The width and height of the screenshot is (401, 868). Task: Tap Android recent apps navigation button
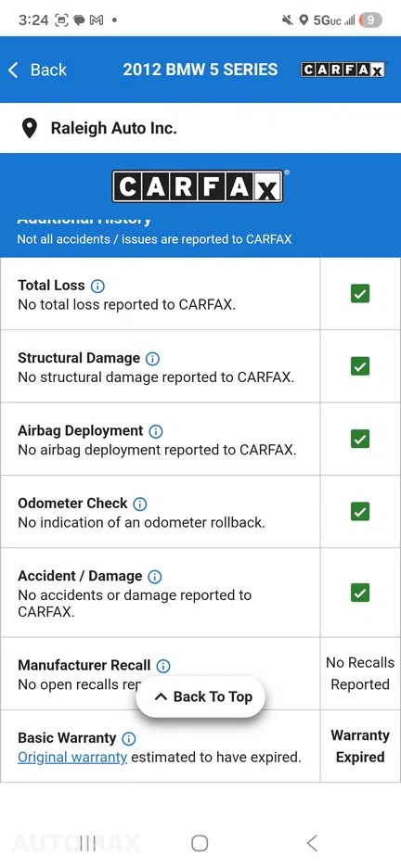88,843
